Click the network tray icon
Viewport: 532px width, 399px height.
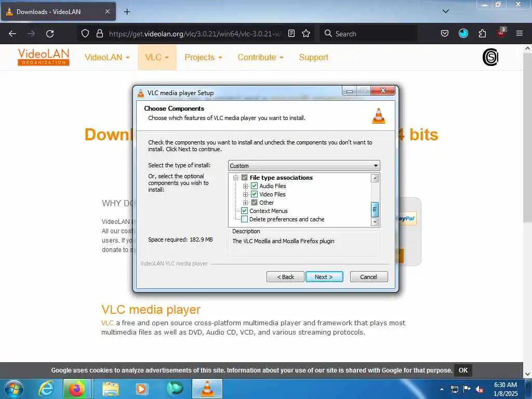[454, 389]
